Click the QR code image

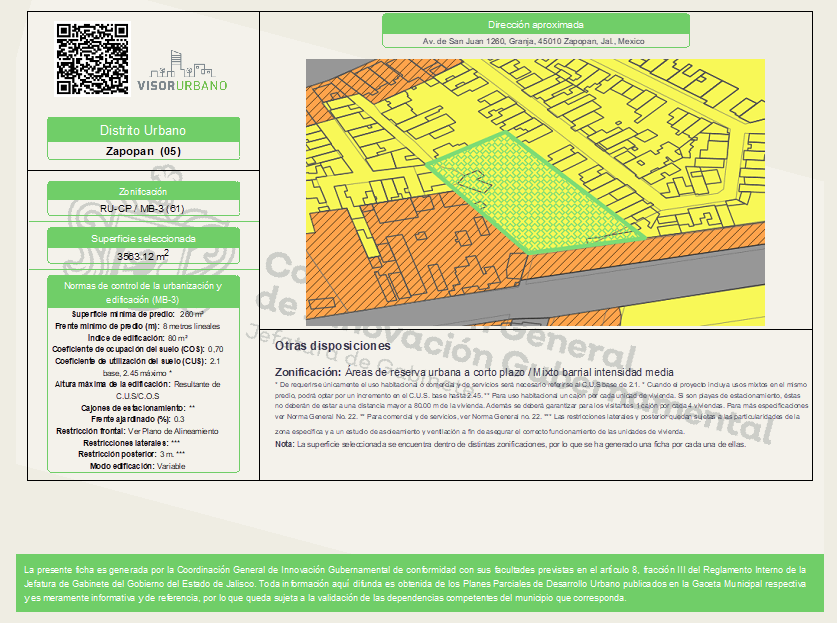pyautogui.click(x=92, y=59)
